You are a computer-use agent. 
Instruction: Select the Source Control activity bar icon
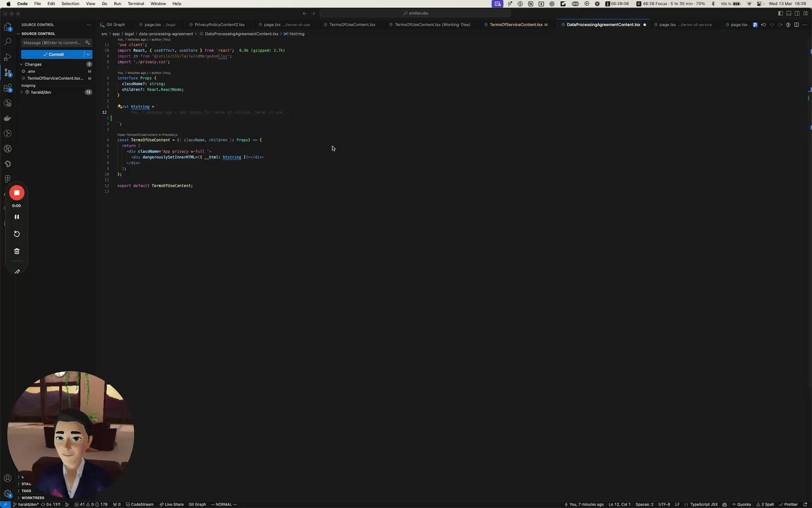click(x=8, y=73)
